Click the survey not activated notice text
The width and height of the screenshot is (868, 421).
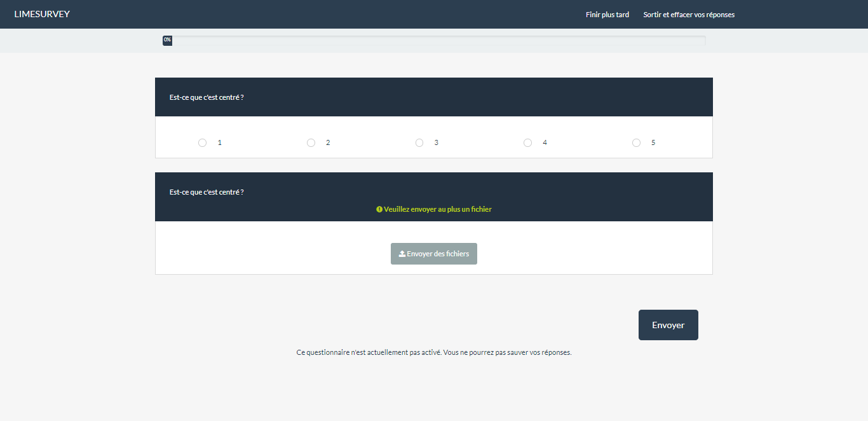point(434,352)
